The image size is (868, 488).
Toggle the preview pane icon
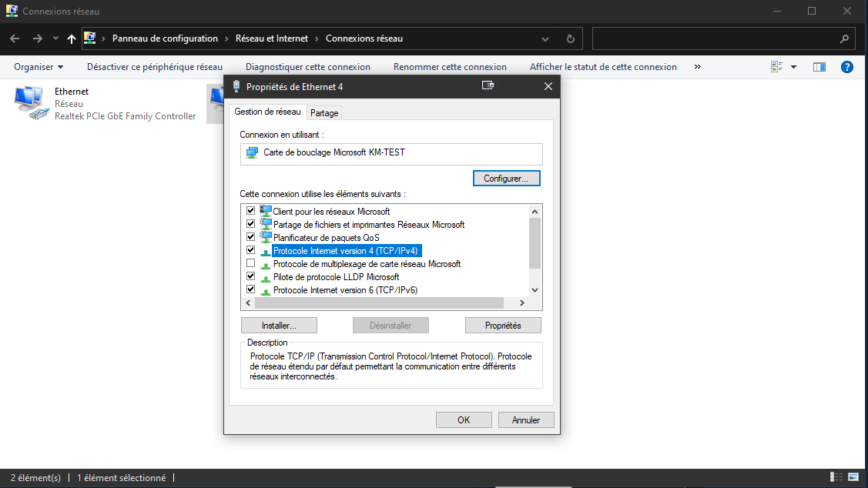click(x=819, y=67)
